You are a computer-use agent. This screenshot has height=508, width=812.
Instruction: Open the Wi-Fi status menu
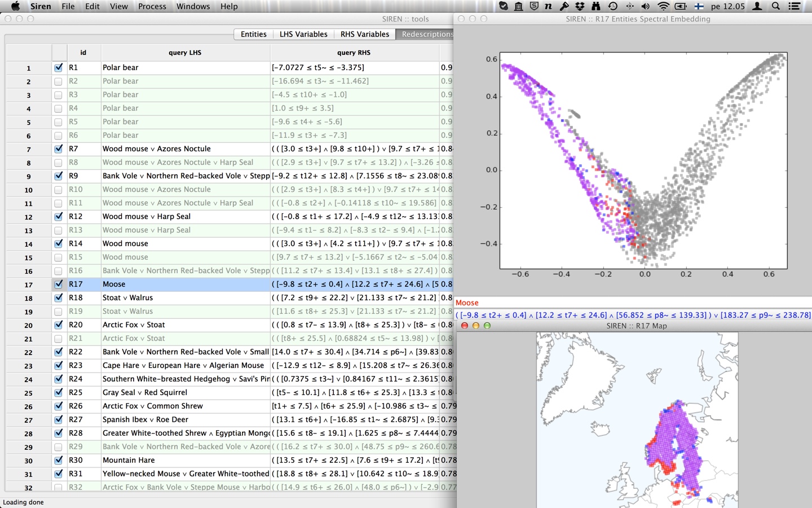tap(663, 6)
